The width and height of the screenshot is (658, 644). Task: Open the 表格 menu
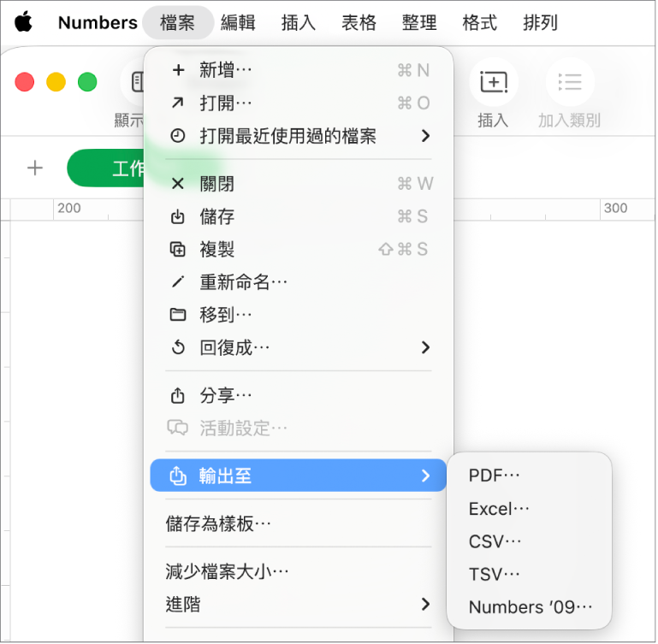point(359,22)
